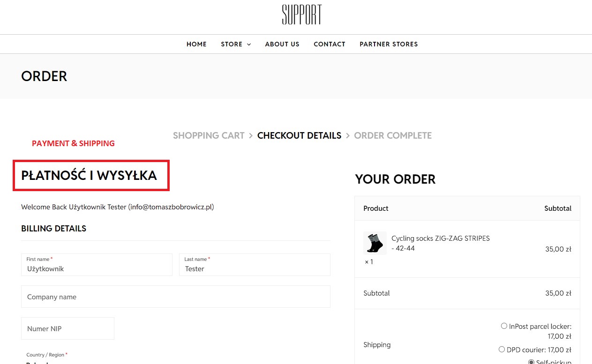
Task: Click the Cycling socks ZIG-ZAG STRIPES product name
Action: coord(440,238)
